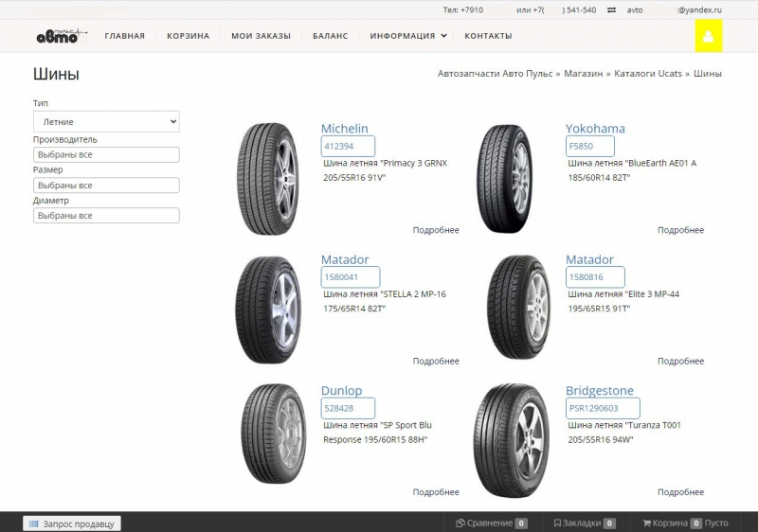Viewport: 758px width, 532px height.
Task: Click the Шины page heading
Action: pyautogui.click(x=56, y=74)
